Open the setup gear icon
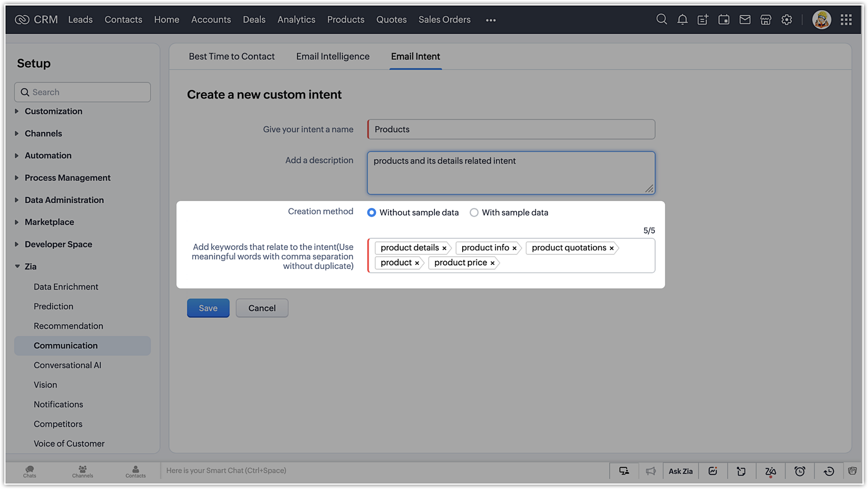The height and width of the screenshot is (489, 868). tap(787, 20)
